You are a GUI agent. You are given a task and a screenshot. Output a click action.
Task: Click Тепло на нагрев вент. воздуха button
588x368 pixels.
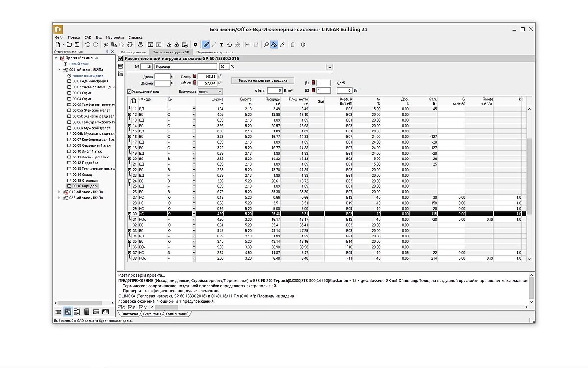263,80
